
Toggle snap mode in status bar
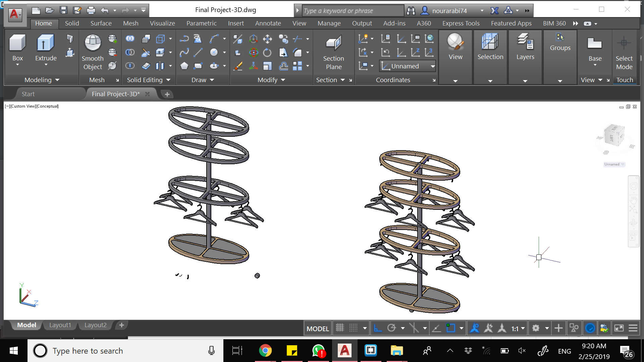[x=354, y=328]
